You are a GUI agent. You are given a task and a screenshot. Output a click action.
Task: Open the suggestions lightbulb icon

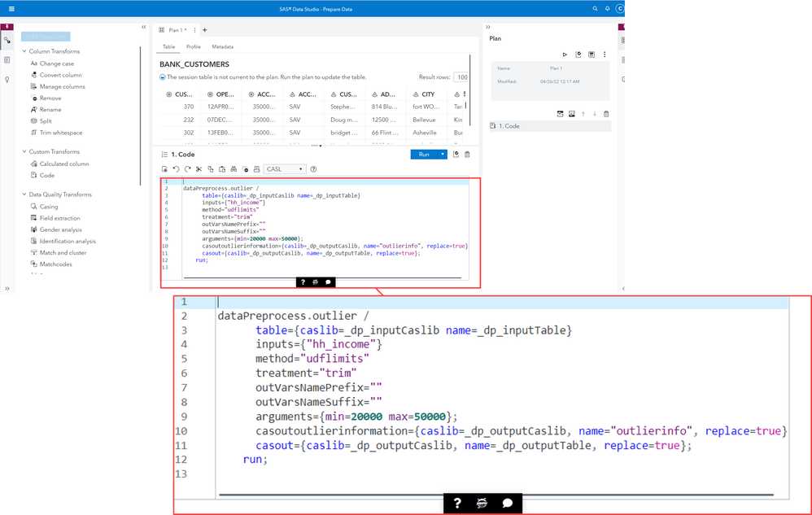(7, 80)
